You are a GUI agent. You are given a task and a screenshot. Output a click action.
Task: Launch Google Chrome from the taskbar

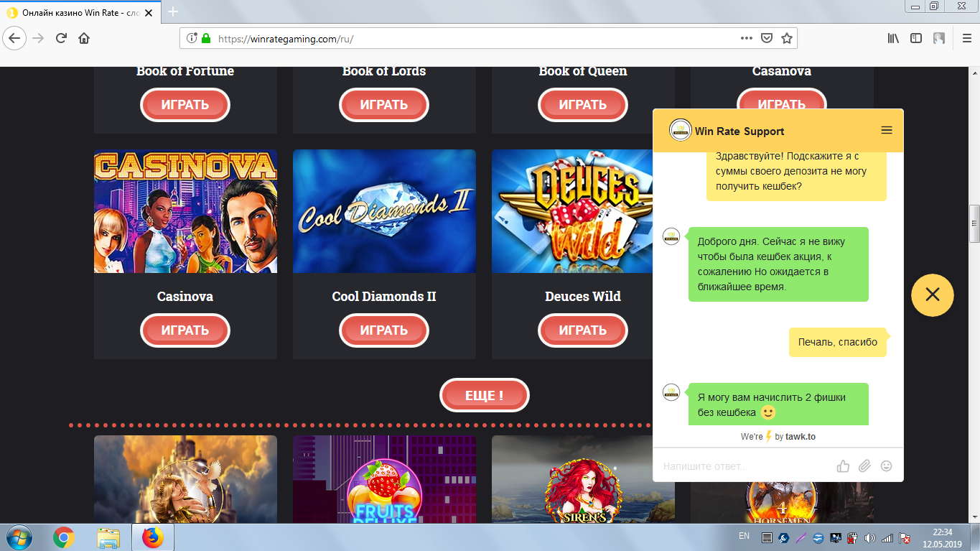coord(64,537)
